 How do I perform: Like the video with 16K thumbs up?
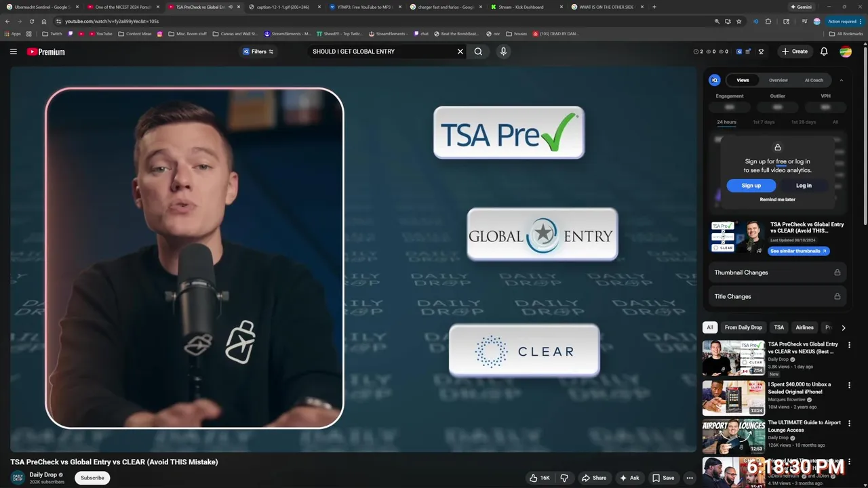540,478
